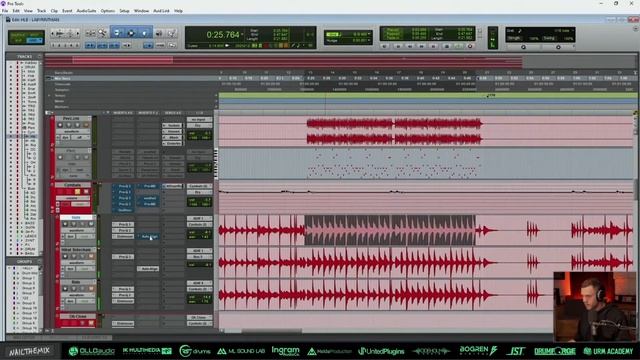Open the Auto-Align insert on Ride track
Screen dimensions: 640x360
(x=148, y=236)
